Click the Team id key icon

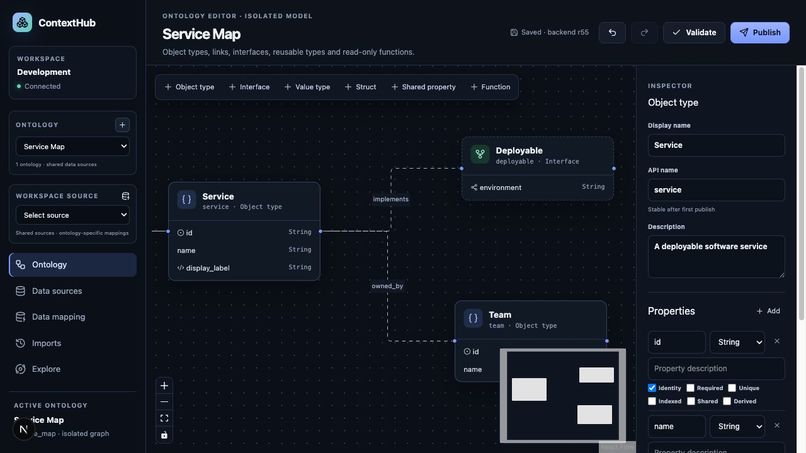click(467, 352)
